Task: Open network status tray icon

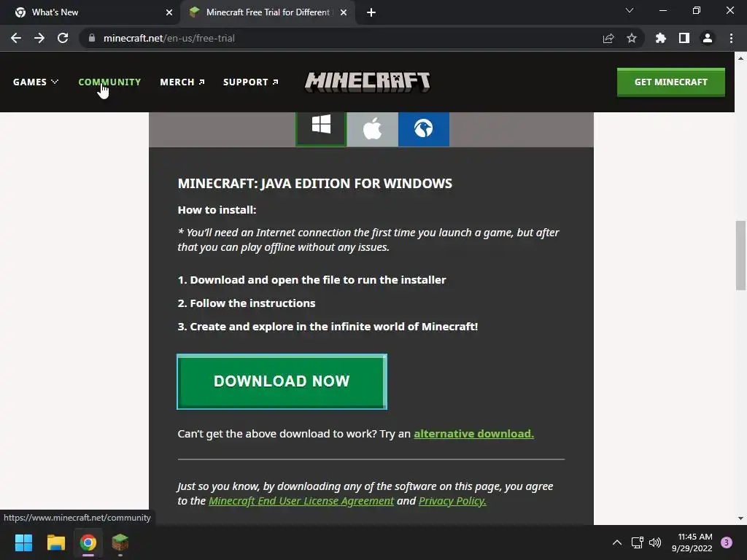Action: (x=637, y=542)
